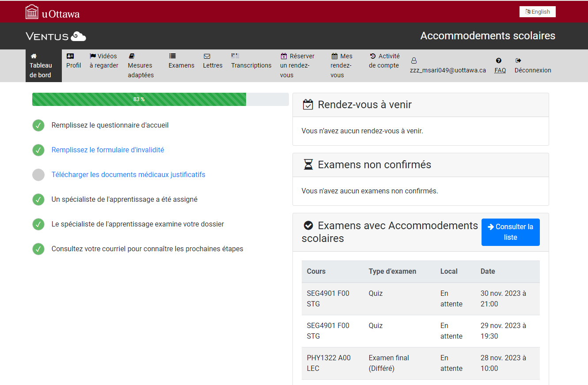Open the Transcriptions menu item
The height and width of the screenshot is (385, 588).
click(251, 61)
